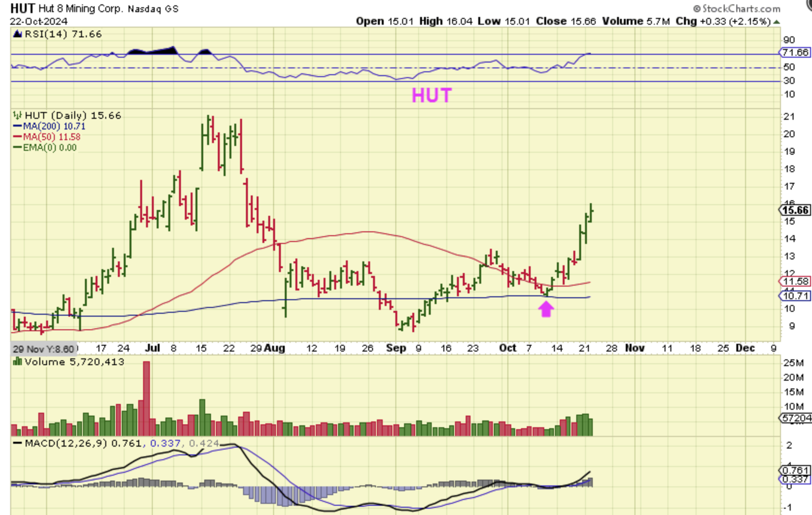Screen dimensions: 812x515
Task: Click the Jul month label on date axis
Action: [x=153, y=348]
